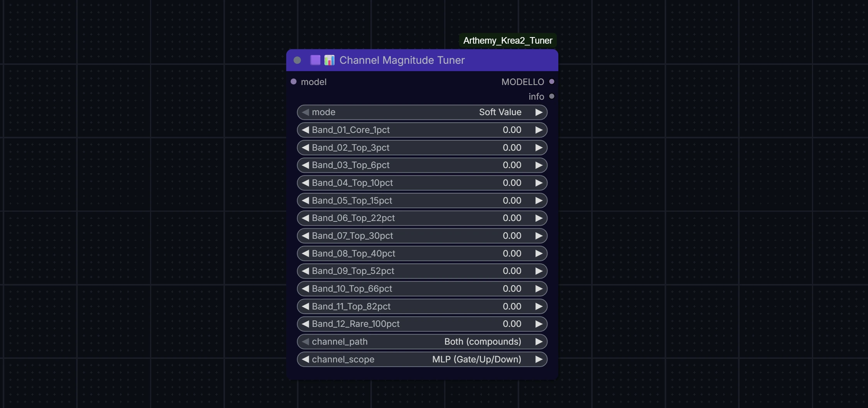
Task: Open channel_path Both (compounds) combo
Action: click(x=422, y=342)
